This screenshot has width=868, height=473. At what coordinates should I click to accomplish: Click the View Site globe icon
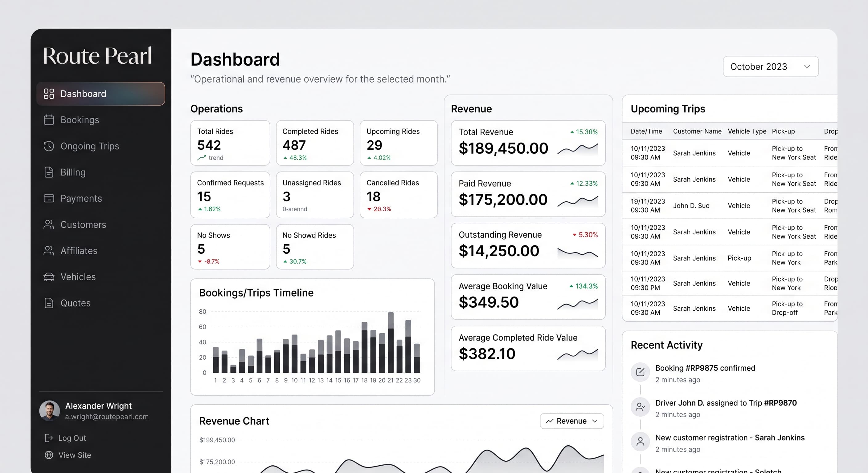coord(49,455)
